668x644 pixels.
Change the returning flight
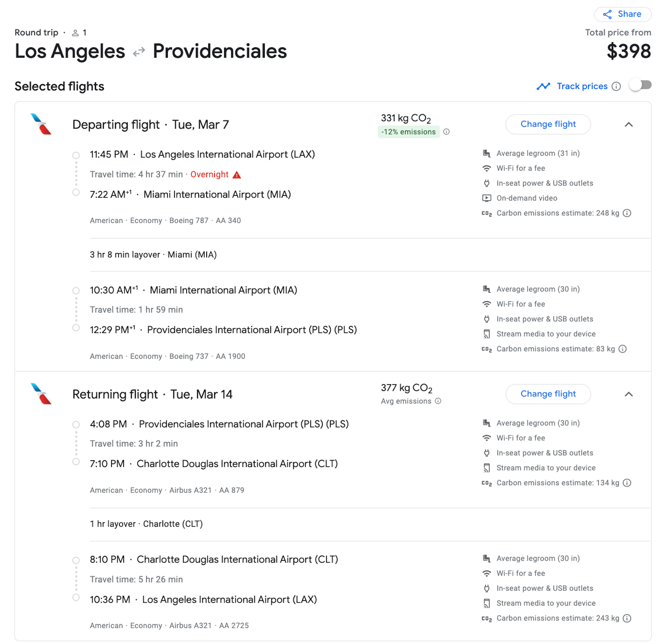tap(548, 394)
